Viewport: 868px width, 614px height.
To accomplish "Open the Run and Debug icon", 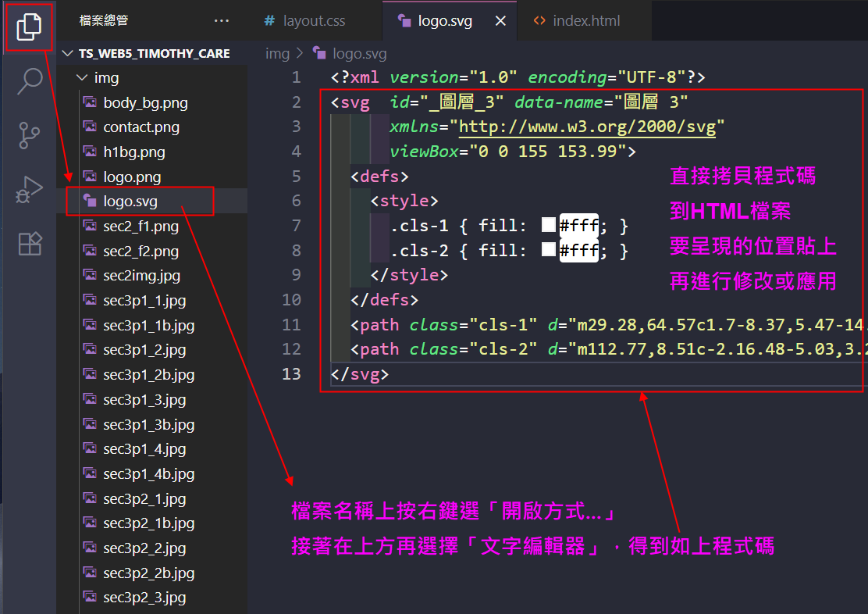I will coord(29,190).
